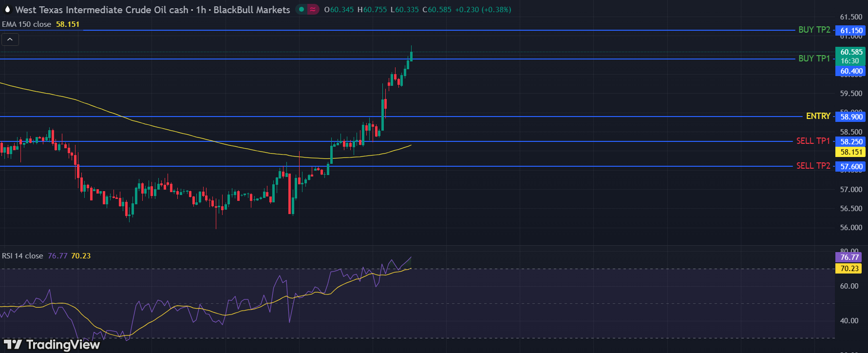Click the SELL TP2 line label

coord(812,166)
